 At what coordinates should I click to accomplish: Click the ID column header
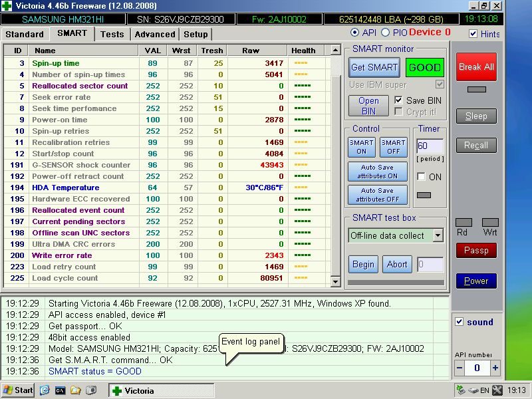(x=17, y=51)
